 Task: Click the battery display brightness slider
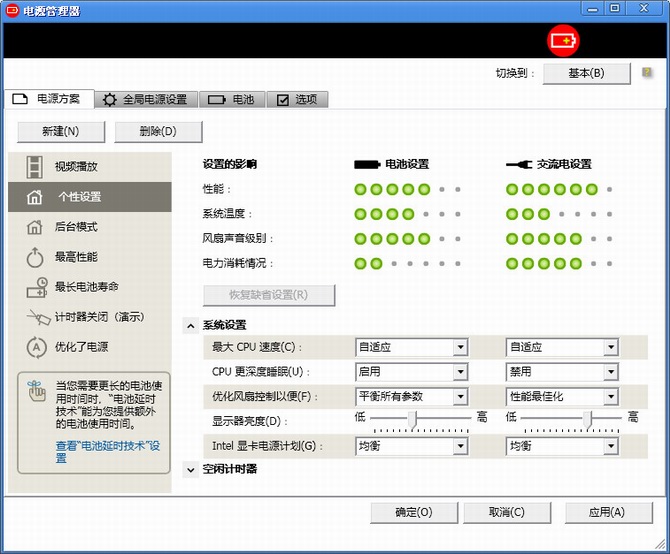[x=412, y=419]
